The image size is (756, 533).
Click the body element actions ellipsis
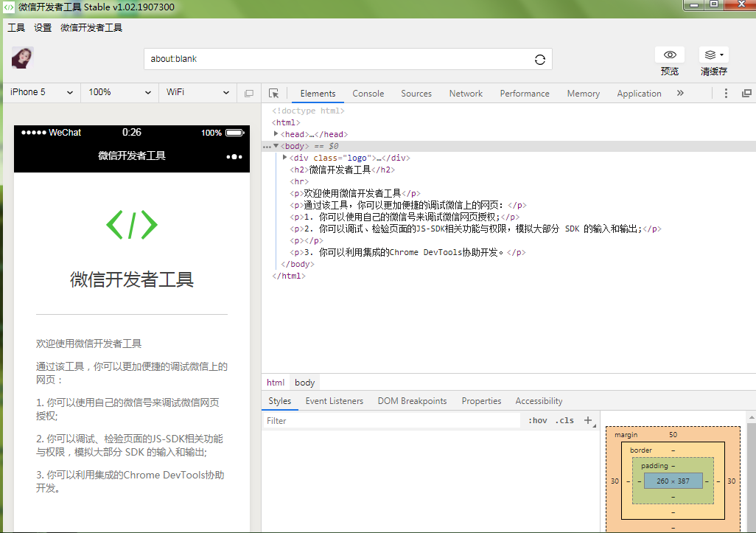coord(267,146)
